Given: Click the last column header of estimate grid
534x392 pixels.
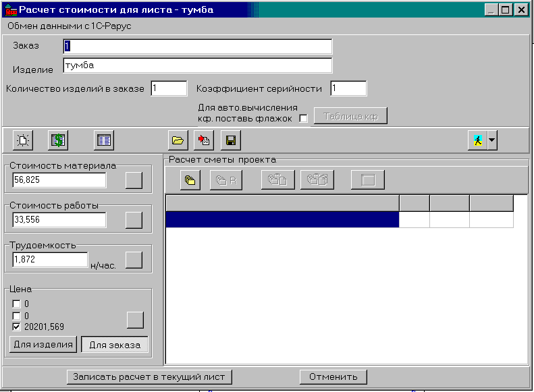Looking at the screenshot, I should (x=491, y=203).
